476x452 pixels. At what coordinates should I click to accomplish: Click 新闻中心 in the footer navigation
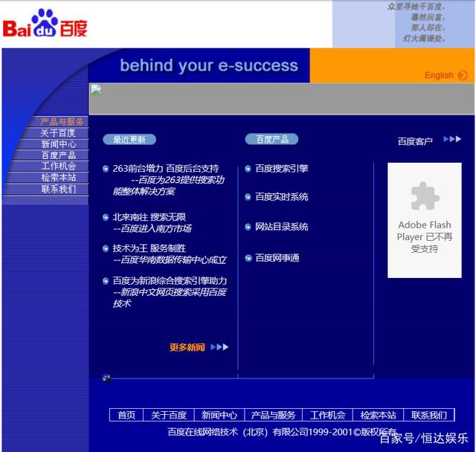[219, 415]
